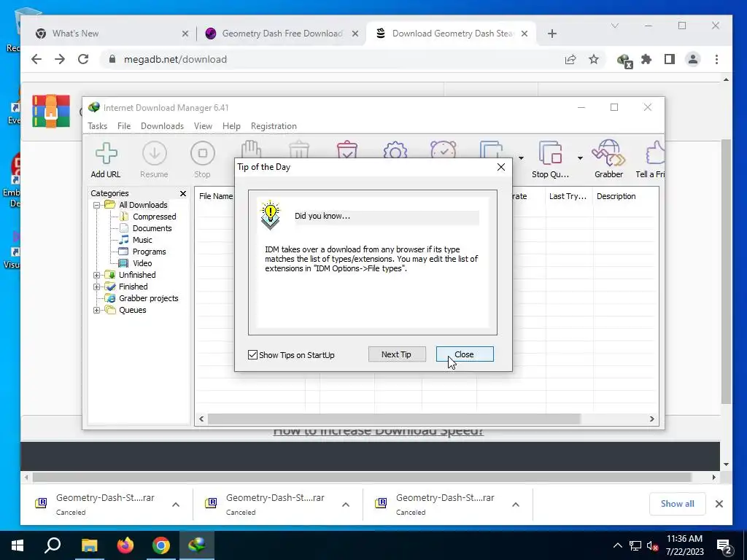Click the IDM list horizontal scrollbar
The width and height of the screenshot is (747, 560).
[394, 419]
